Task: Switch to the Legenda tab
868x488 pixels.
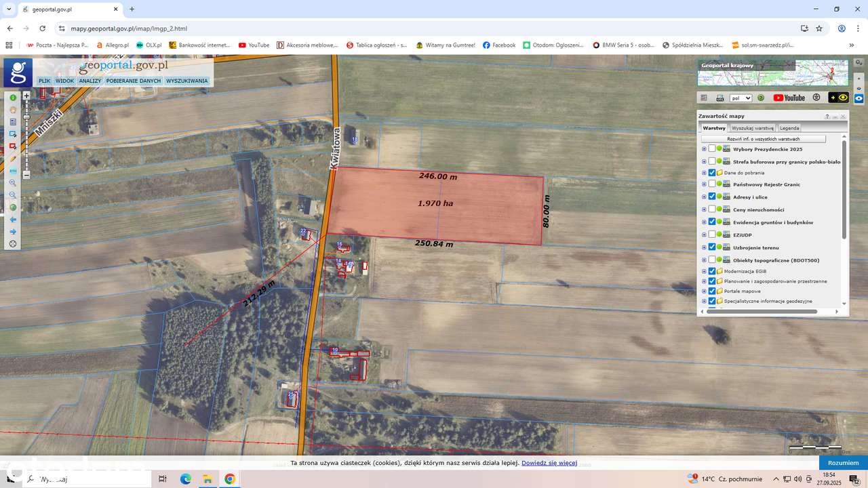Action: tap(789, 127)
